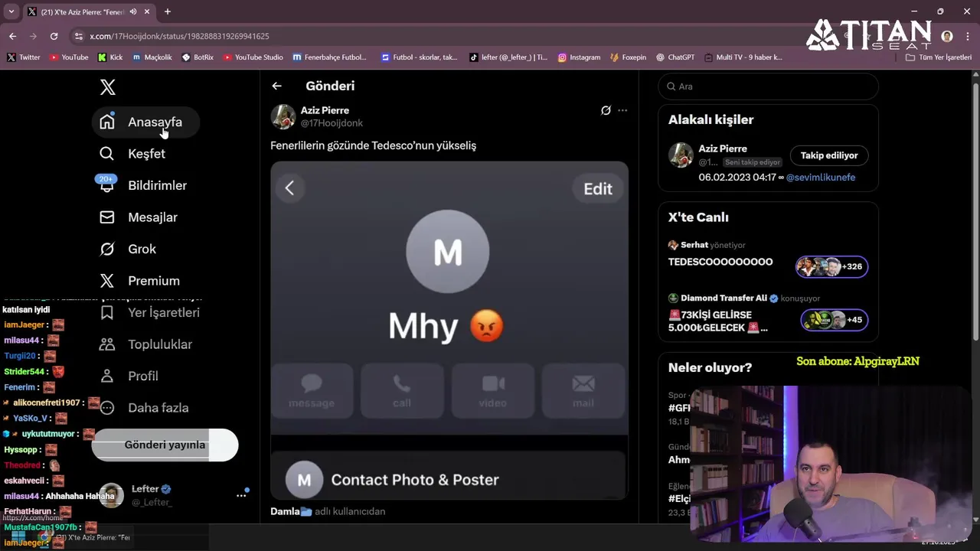980x551 pixels.
Task: Open the post's more options menu
Action: point(622,110)
